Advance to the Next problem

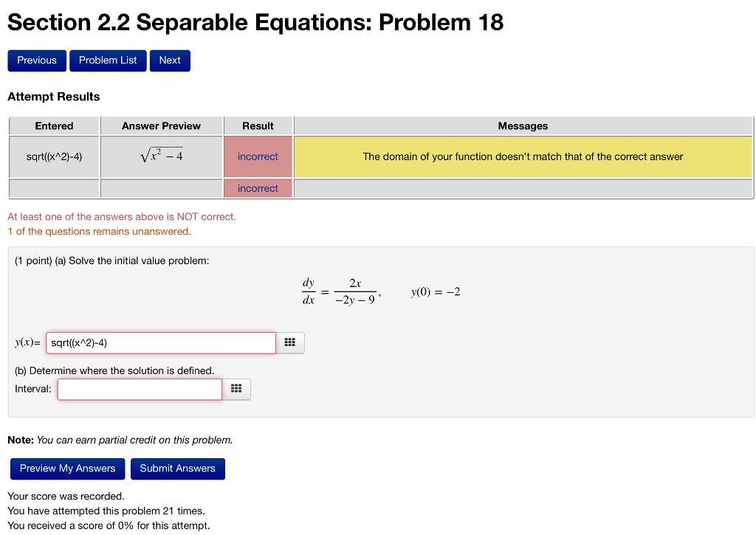[169, 61]
